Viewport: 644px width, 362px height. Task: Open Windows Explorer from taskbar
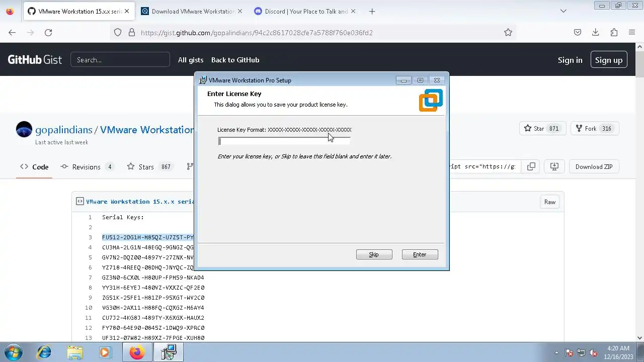(x=74, y=352)
